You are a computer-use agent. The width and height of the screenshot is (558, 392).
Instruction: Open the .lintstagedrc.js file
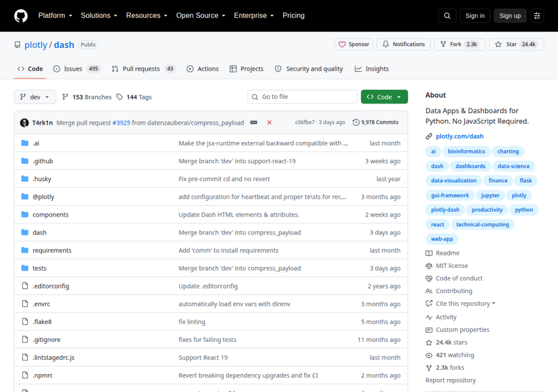coord(53,358)
